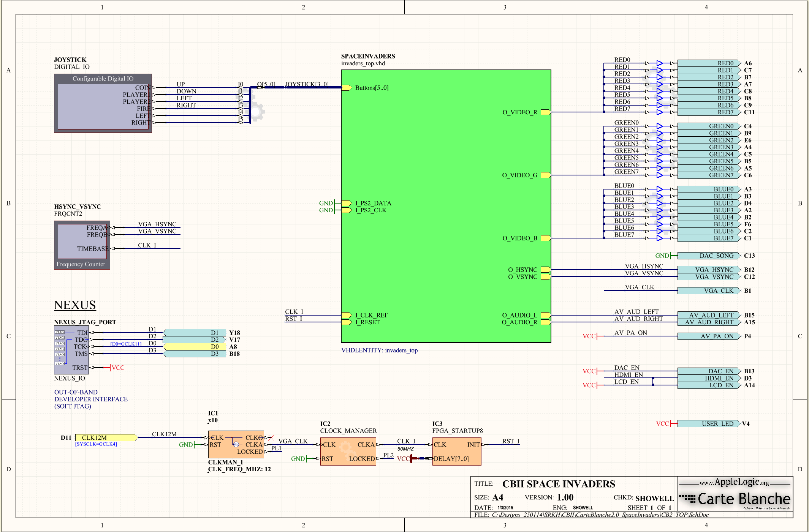The height and width of the screenshot is (532, 809).
Task: Click the VGA_CLK output port B1
Action: pyautogui.click(x=709, y=290)
